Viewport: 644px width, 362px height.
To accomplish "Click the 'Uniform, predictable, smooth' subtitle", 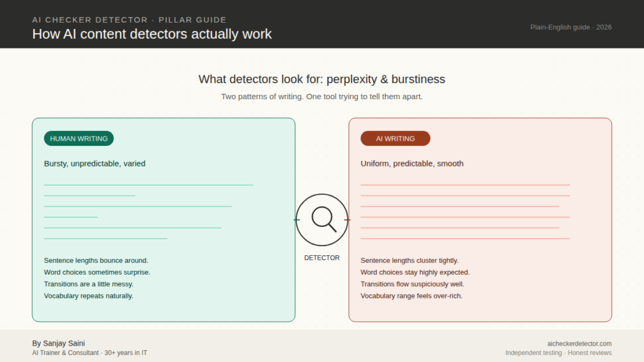I will pyautogui.click(x=412, y=163).
